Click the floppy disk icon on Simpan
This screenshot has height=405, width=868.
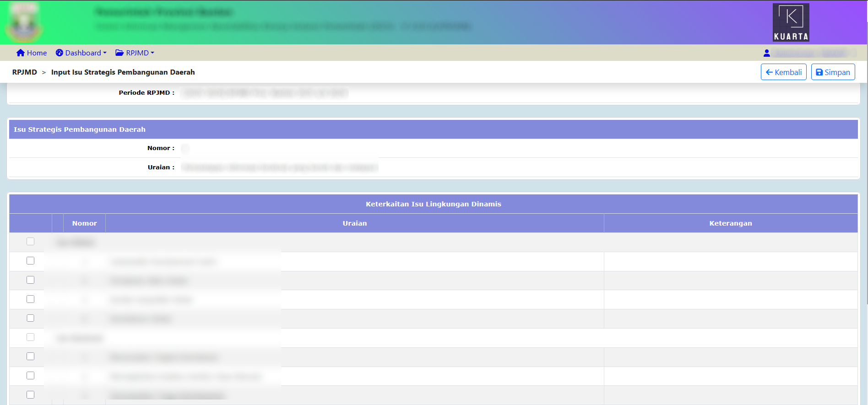coord(819,72)
